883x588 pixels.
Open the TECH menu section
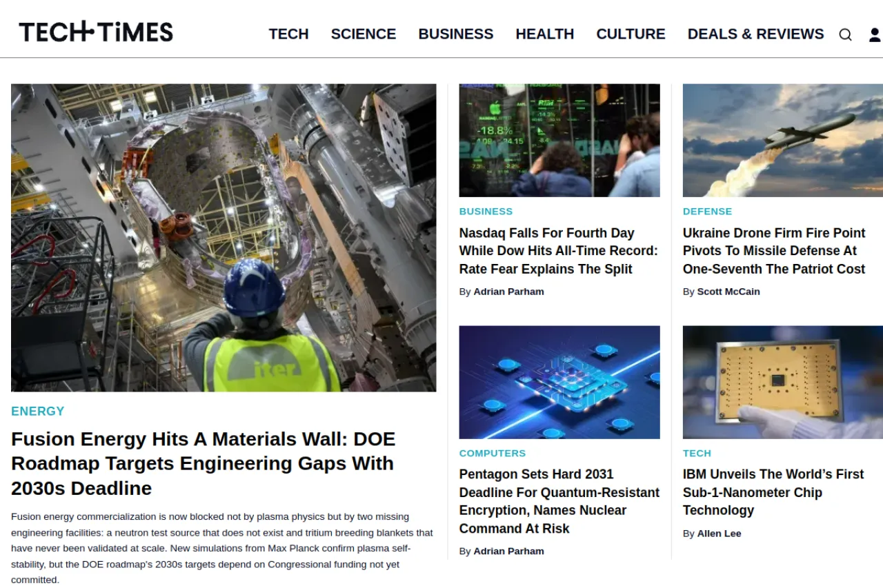click(x=288, y=34)
